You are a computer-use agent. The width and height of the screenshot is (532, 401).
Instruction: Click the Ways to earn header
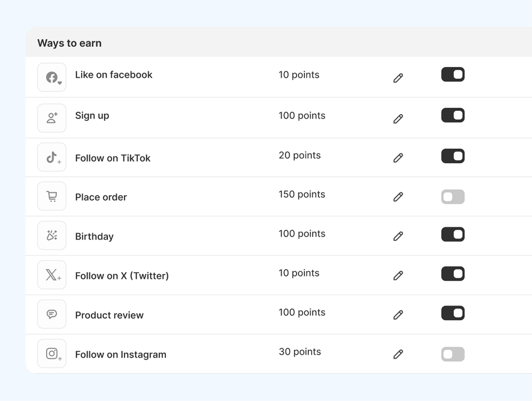pyautogui.click(x=69, y=43)
